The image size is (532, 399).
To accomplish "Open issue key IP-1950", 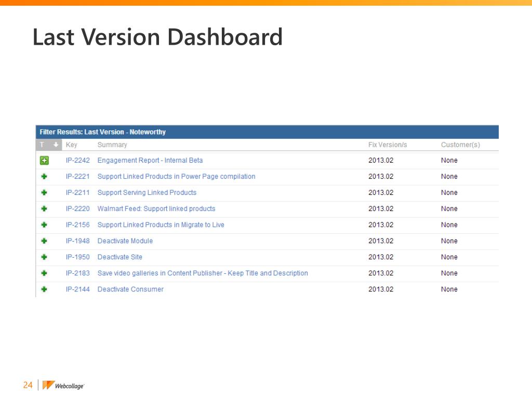I will coord(78,257).
